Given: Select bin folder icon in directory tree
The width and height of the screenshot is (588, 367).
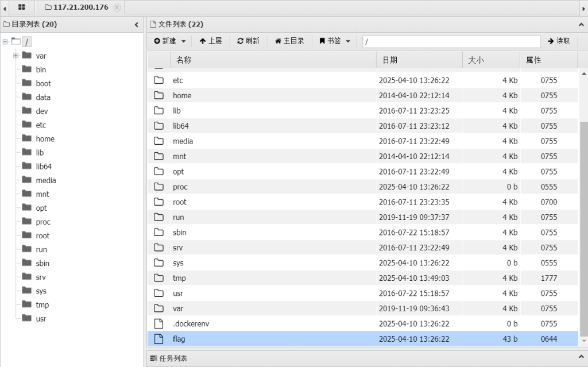Looking at the screenshot, I should [x=26, y=69].
